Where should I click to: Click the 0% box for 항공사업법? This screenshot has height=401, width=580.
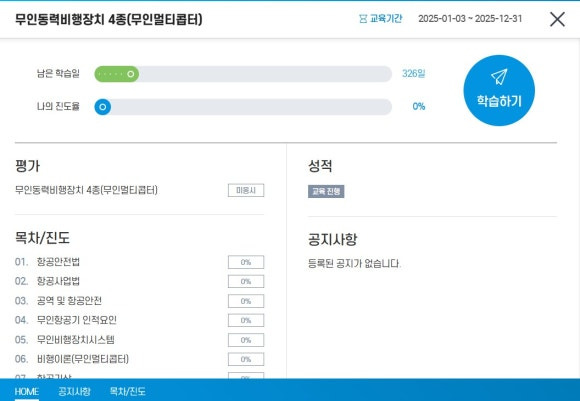point(246,281)
